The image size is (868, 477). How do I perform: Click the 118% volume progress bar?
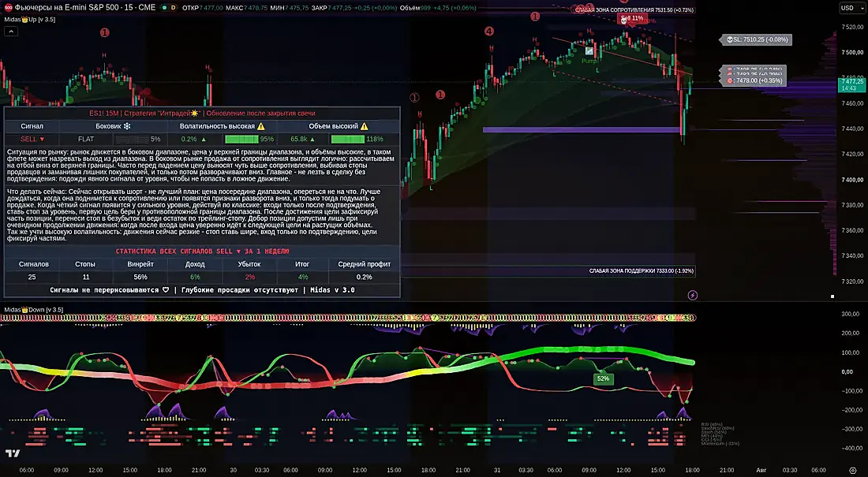(x=348, y=140)
